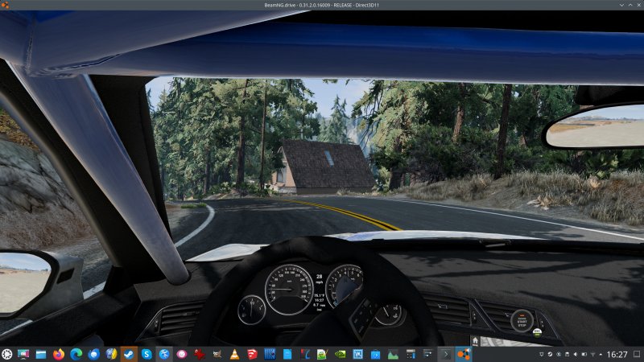Open Skype from the taskbar
The image size is (644, 362).
point(147,354)
